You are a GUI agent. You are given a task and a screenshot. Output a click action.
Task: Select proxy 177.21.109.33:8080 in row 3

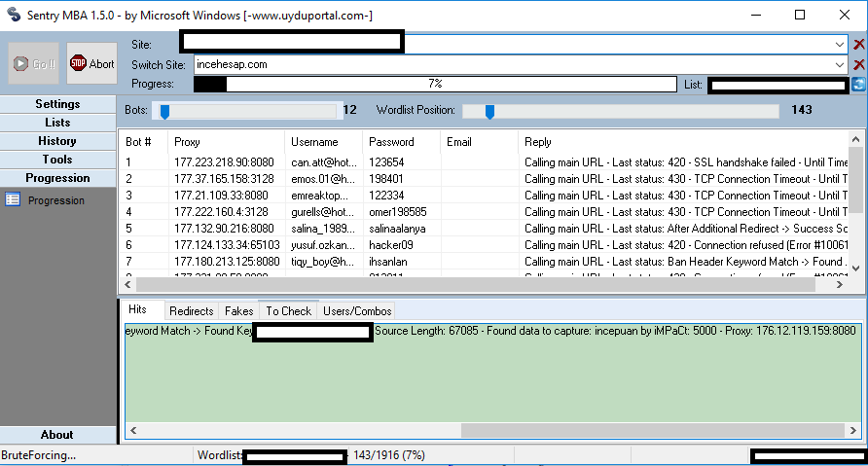(221, 196)
